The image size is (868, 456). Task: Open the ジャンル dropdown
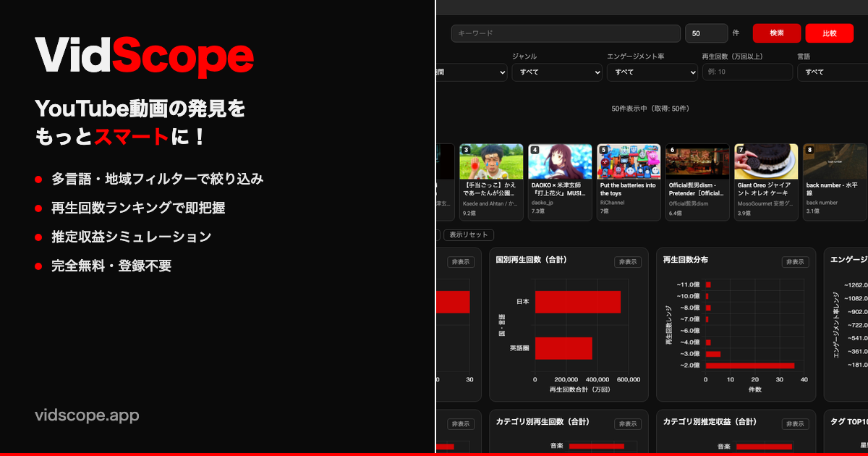click(x=557, y=72)
